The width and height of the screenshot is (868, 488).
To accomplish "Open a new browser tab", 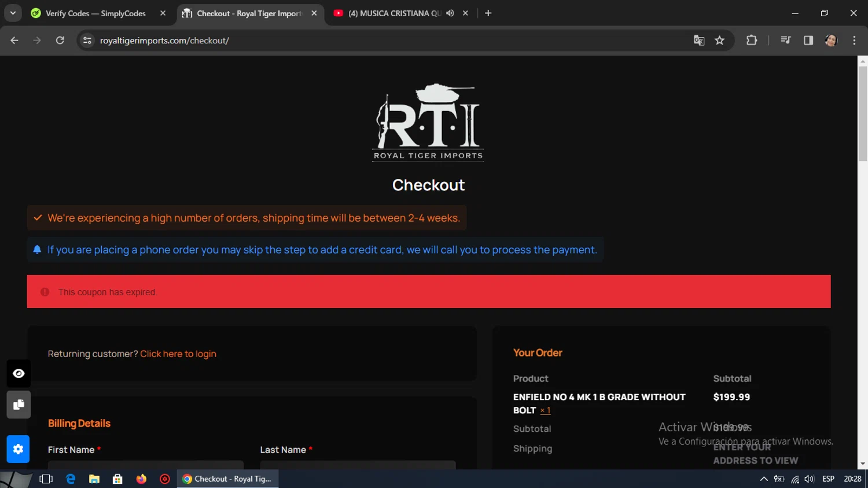I will click(488, 13).
